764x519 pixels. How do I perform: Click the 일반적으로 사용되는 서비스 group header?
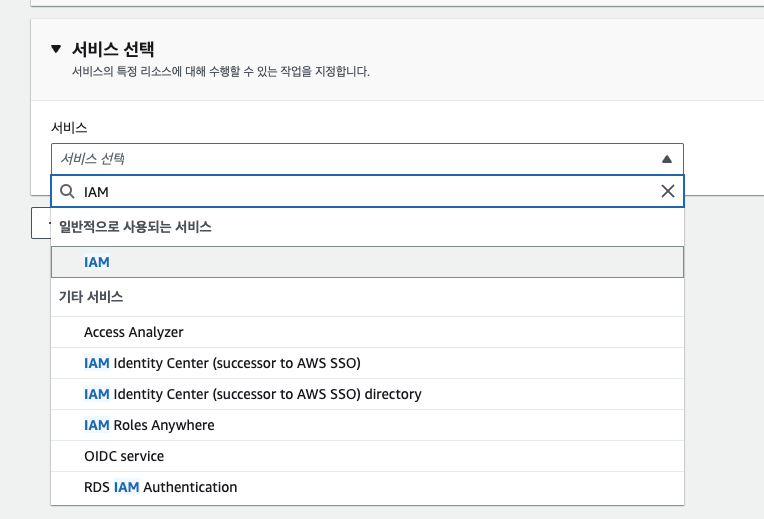pyautogui.click(x=135, y=227)
